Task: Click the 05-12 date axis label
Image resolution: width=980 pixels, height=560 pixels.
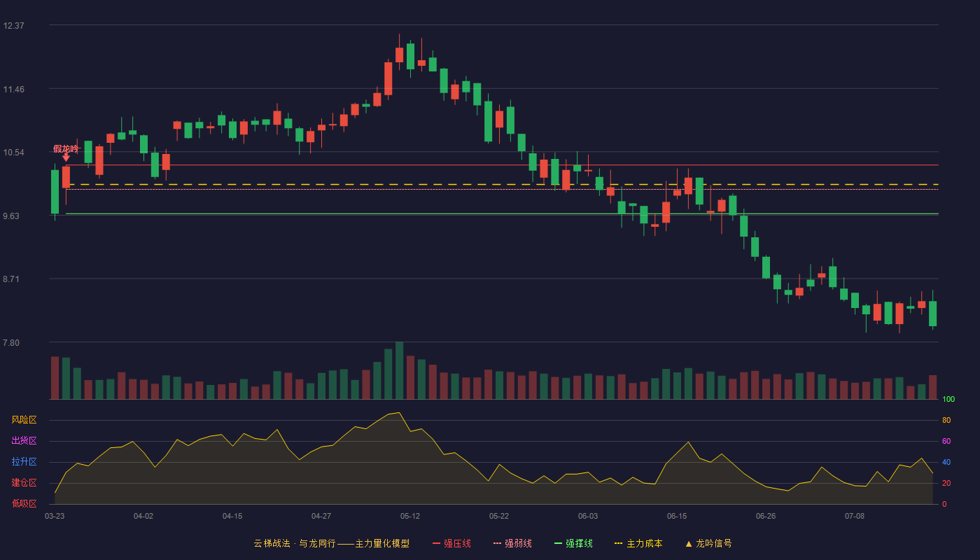Action: tap(410, 516)
